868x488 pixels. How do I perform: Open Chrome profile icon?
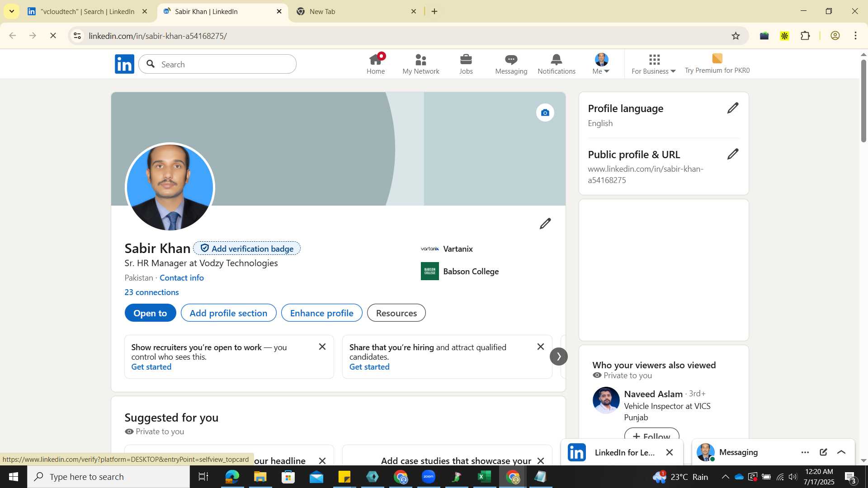click(835, 36)
